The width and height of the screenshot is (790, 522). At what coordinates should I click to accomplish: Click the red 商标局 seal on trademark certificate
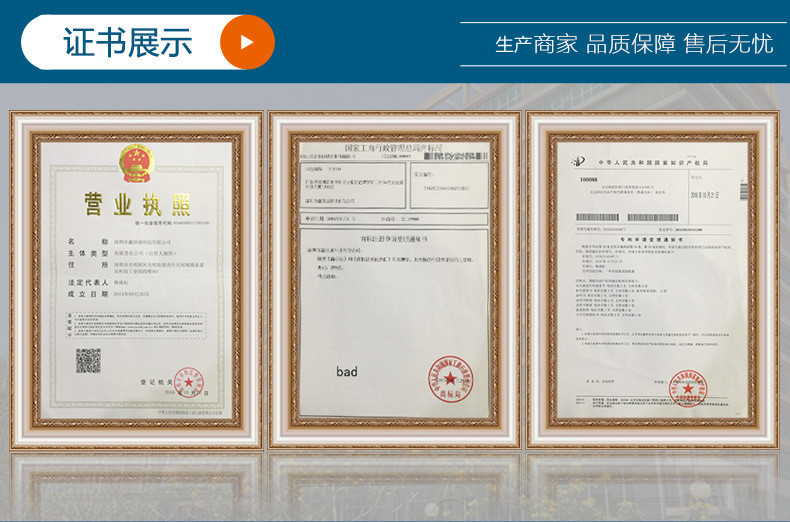450,378
